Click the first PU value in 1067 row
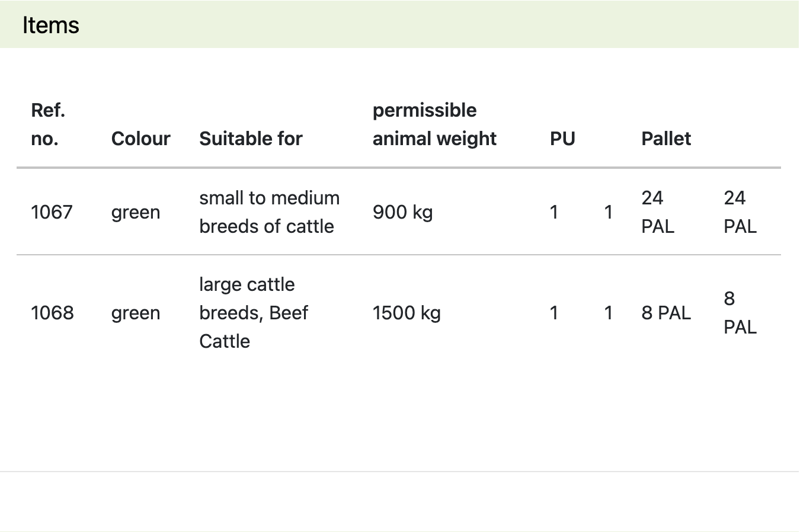The image size is (800, 532). coord(554,212)
